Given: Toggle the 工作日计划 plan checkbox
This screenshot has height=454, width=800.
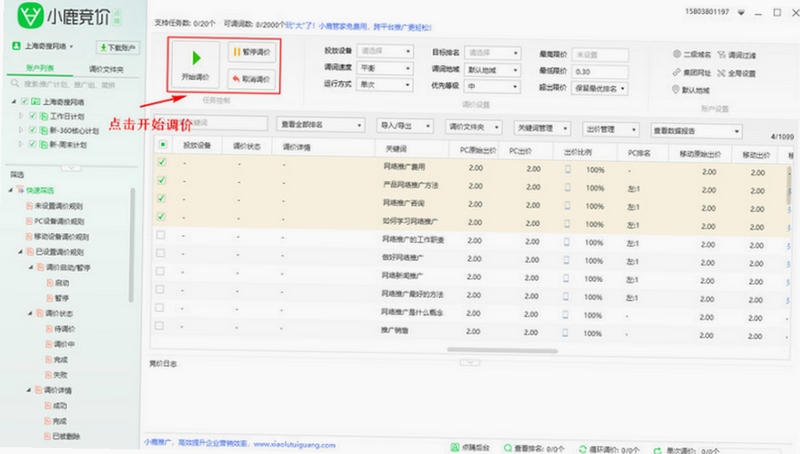Looking at the screenshot, I should 33,116.
